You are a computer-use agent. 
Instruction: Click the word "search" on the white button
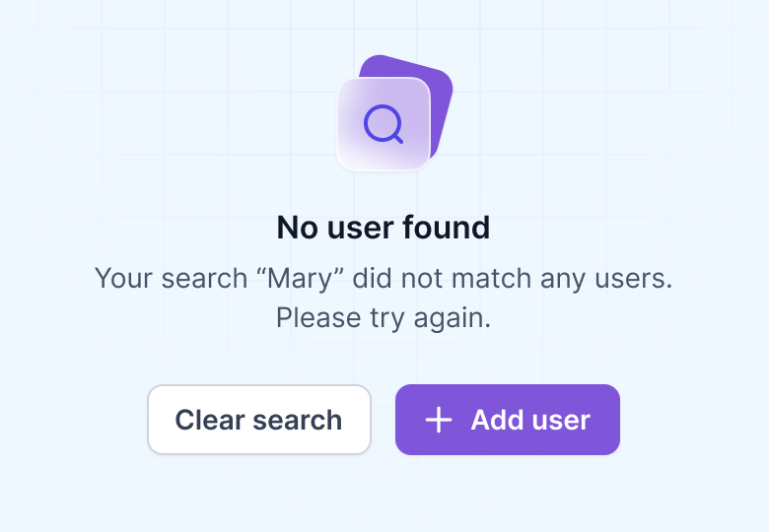pyautogui.click(x=297, y=420)
